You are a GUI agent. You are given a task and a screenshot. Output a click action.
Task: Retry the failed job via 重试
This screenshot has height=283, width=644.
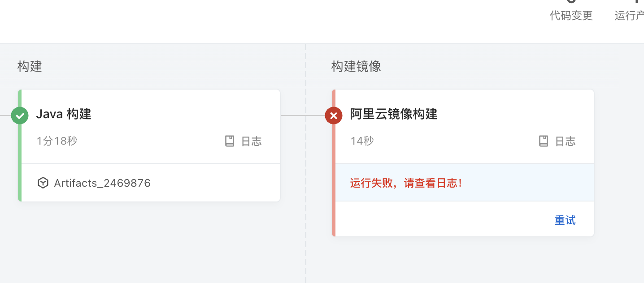[x=565, y=220]
